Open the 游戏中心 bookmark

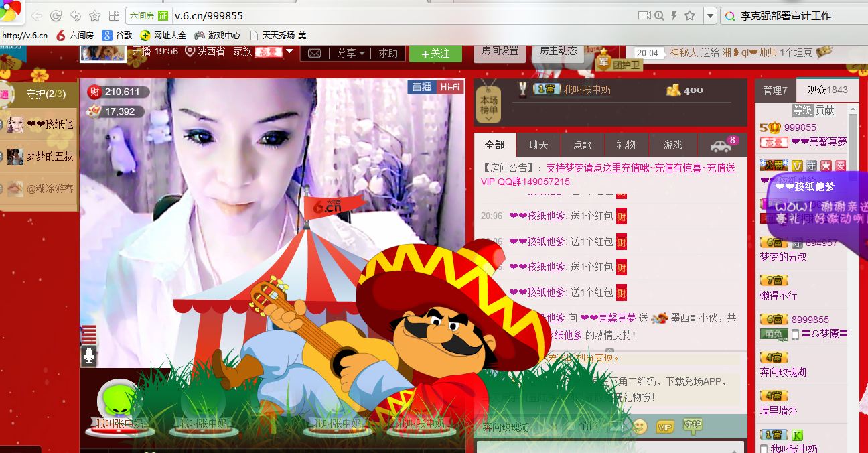[218, 36]
